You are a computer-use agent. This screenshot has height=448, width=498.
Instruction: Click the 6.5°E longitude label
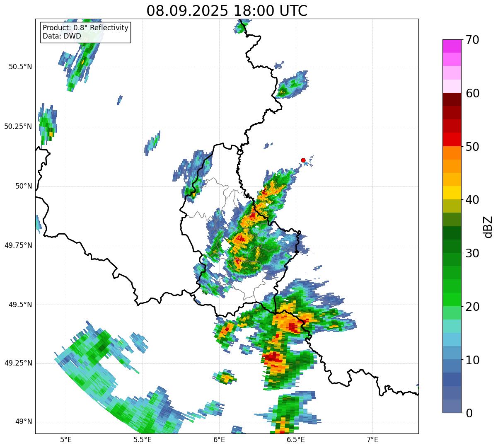tap(296, 439)
